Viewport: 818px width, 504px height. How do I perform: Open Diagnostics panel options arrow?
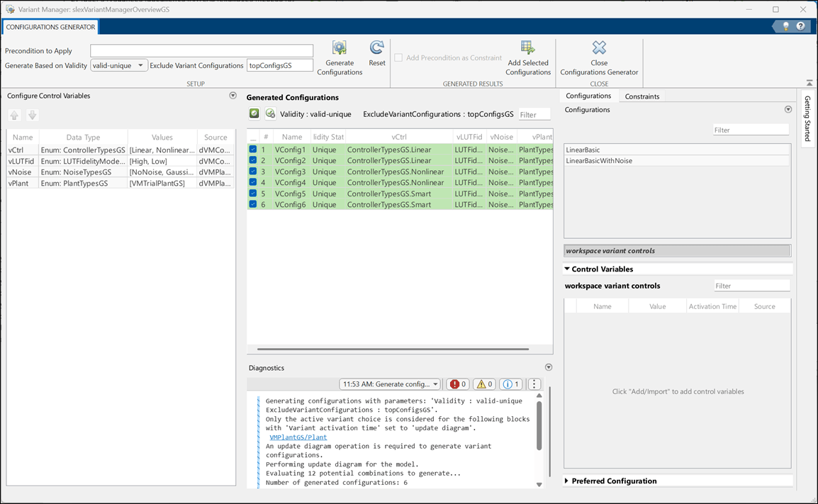click(x=549, y=367)
